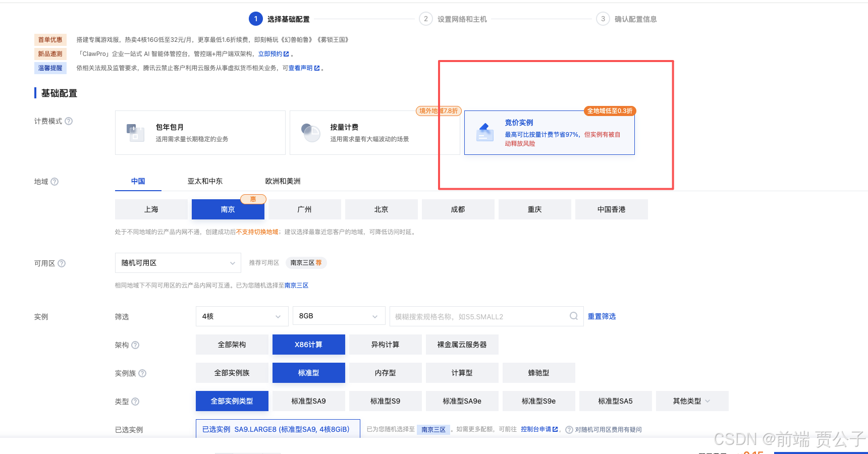Switch to 亚太和中东 region tab
868x454 pixels.
tap(205, 181)
